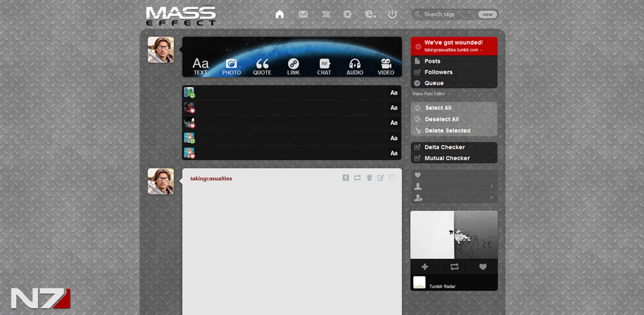Image resolution: width=644 pixels, height=315 pixels.
Task: Create a new Quote post
Action: [262, 66]
